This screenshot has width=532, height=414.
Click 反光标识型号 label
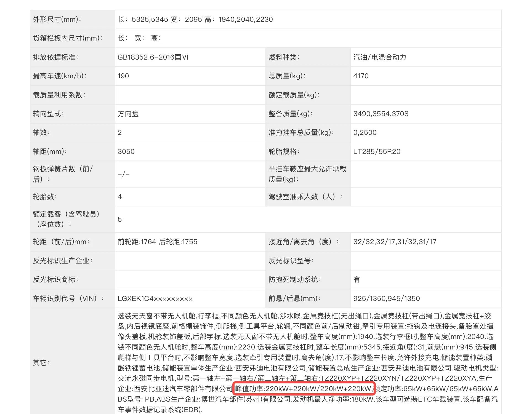click(291, 261)
